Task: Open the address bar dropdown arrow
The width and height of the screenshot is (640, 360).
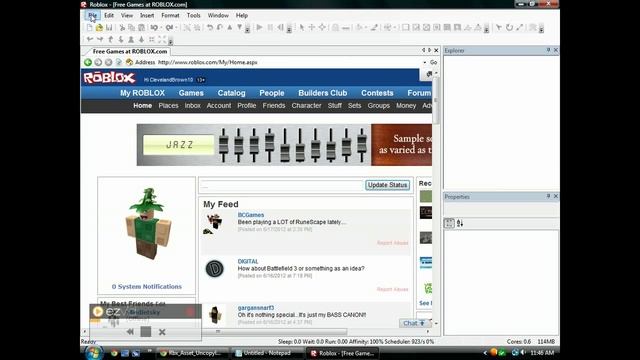Action: [x=424, y=62]
